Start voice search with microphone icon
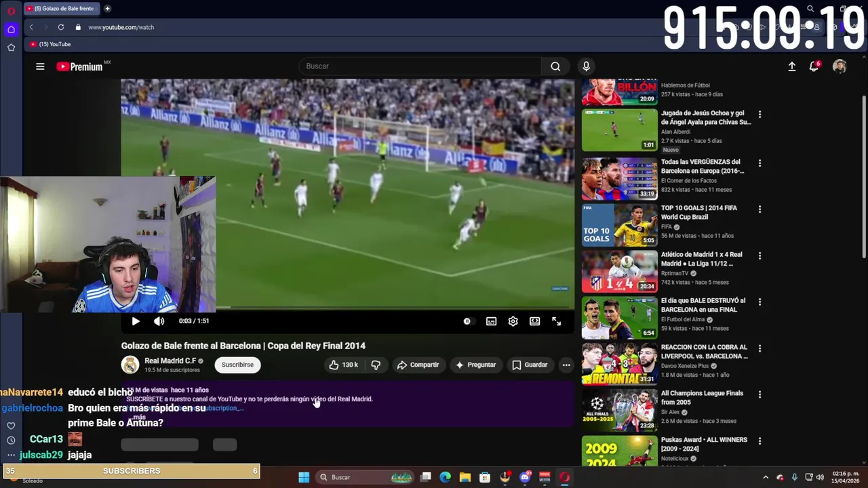868x488 pixels. [x=586, y=66]
